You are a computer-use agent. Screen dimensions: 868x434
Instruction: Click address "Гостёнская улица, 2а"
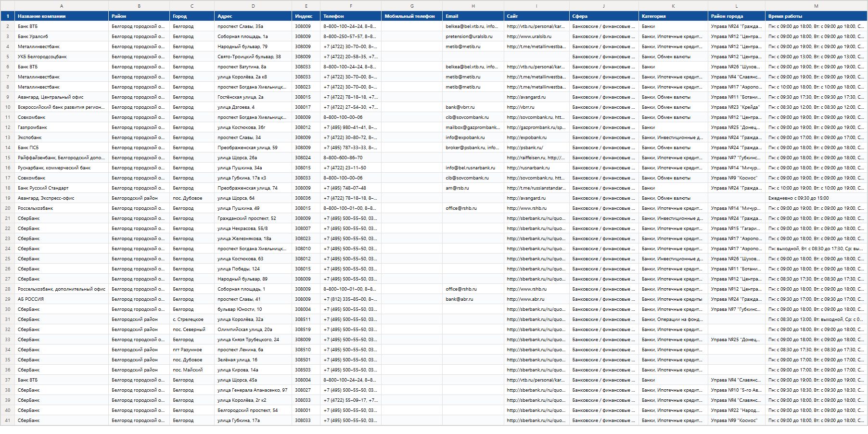[x=253, y=97]
